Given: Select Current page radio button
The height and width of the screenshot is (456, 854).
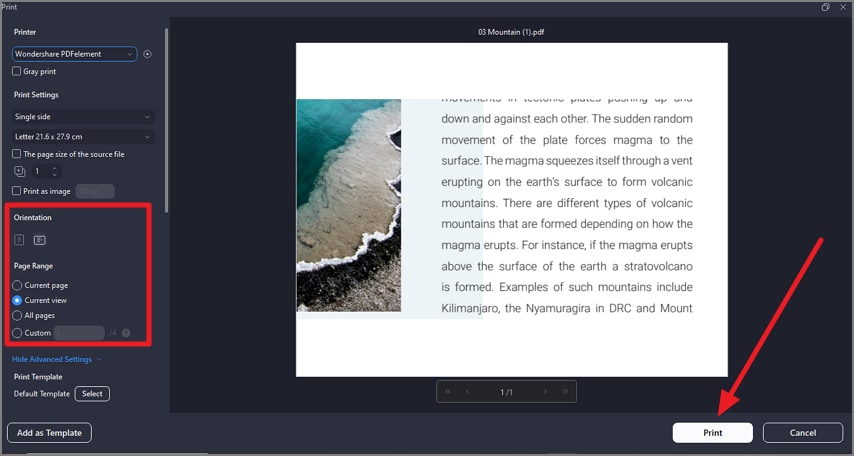Looking at the screenshot, I should tap(17, 285).
